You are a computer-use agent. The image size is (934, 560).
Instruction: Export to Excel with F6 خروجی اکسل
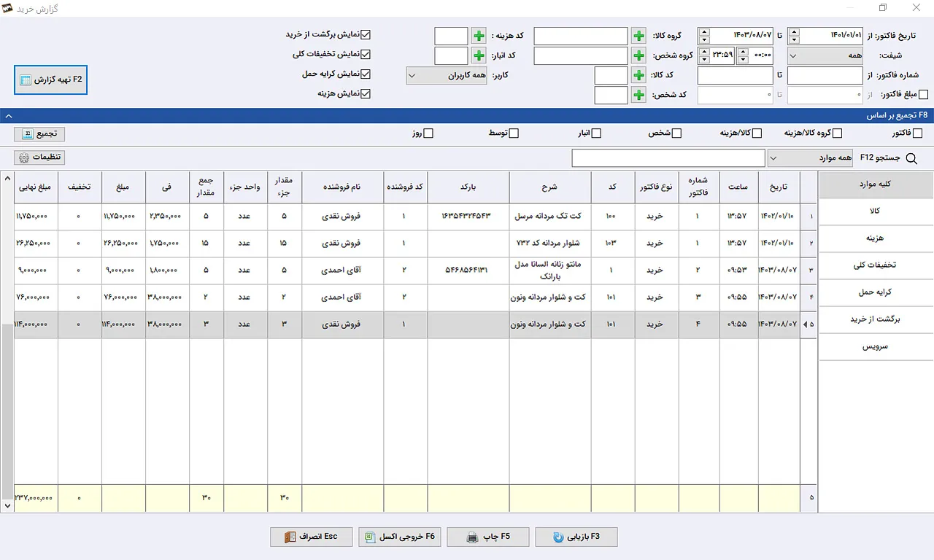point(400,537)
